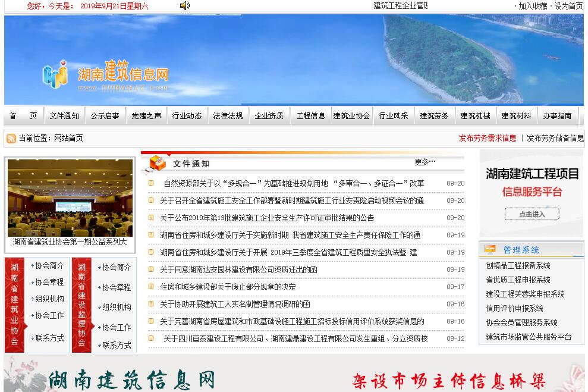Image resolution: width=588 pixels, height=392 pixels.
Task: Go to 首页 in navigation bar
Action: point(23,116)
